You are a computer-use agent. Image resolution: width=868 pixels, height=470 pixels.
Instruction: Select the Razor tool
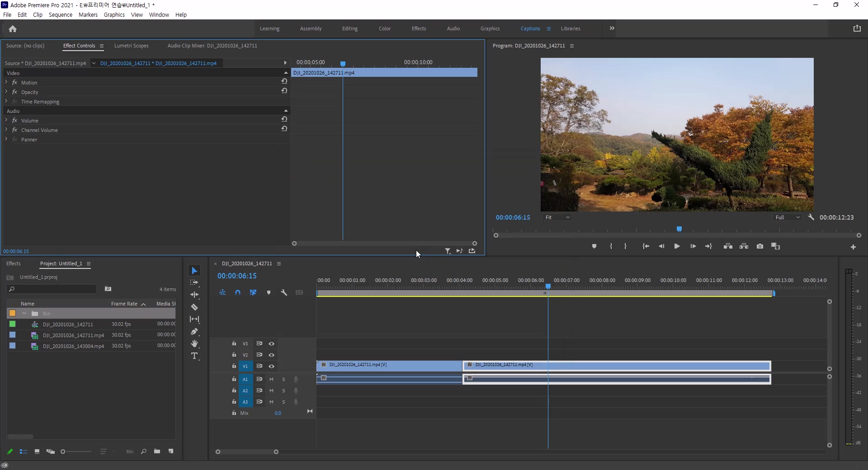[x=194, y=307]
